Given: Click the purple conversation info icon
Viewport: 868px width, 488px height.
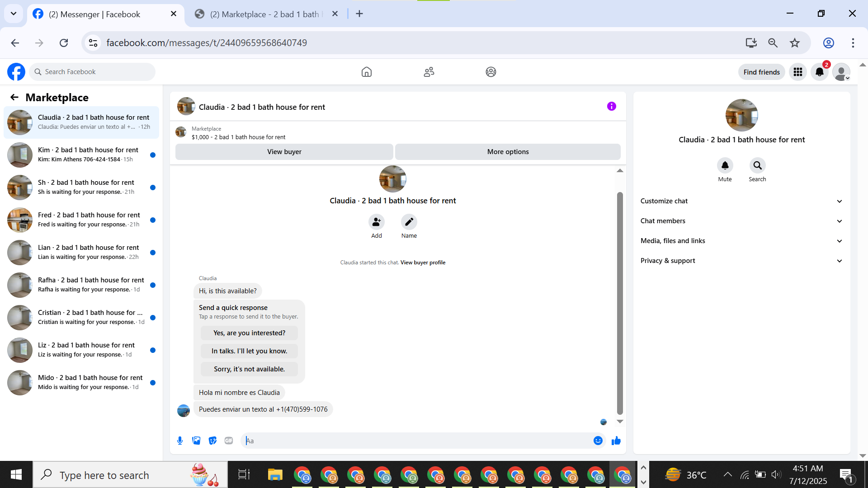Looking at the screenshot, I should coord(611,106).
